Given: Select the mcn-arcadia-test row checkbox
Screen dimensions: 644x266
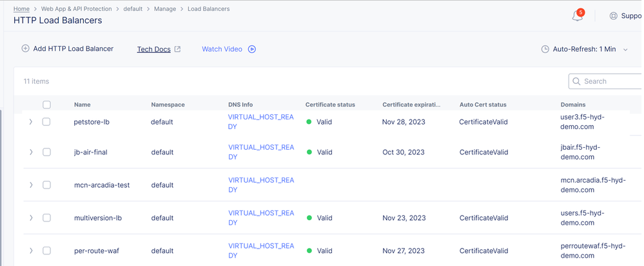Looking at the screenshot, I should (x=46, y=185).
